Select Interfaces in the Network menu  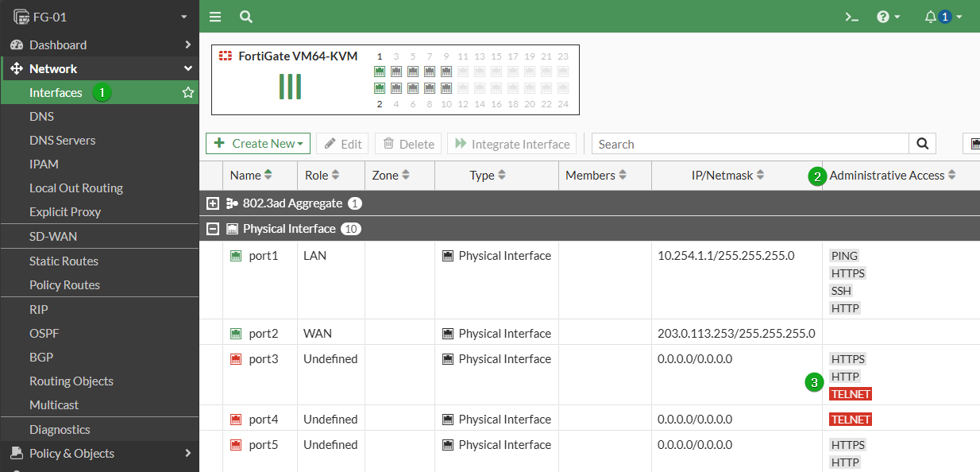click(56, 93)
